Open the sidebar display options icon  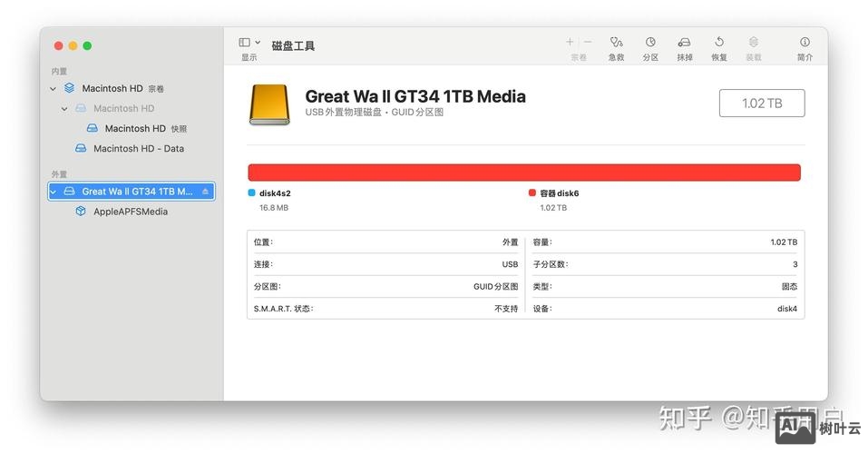click(244, 42)
